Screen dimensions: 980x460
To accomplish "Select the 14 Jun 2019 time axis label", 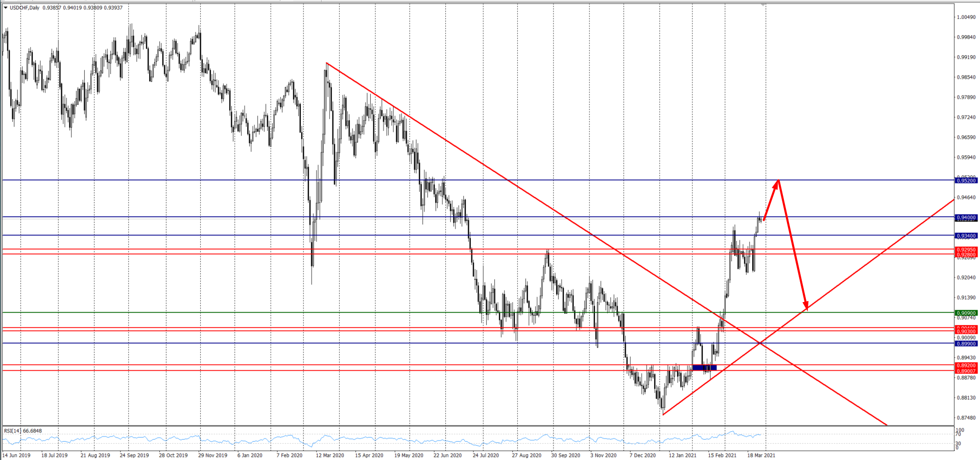I will click(16, 455).
